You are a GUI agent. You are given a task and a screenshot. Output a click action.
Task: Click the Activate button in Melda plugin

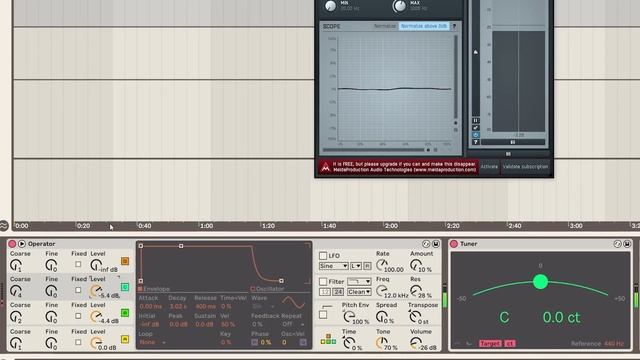coord(489,167)
